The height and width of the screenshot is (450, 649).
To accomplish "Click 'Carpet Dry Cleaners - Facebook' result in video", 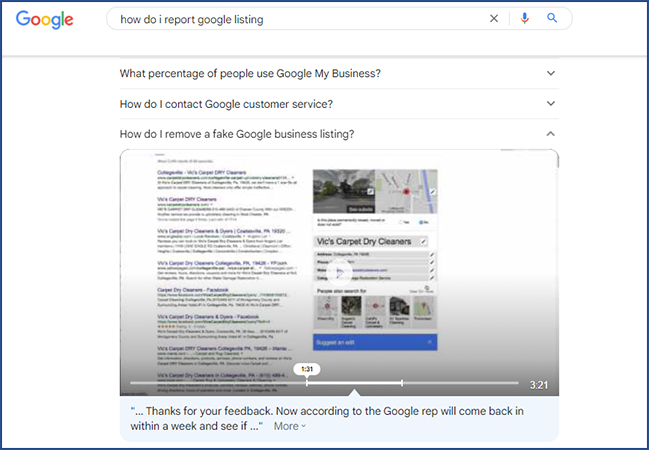I will 192,290.
